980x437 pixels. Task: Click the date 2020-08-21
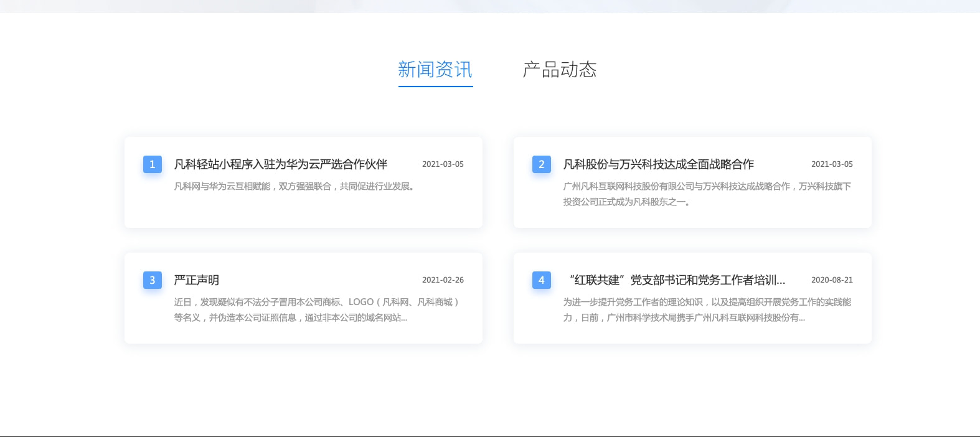coord(832,280)
